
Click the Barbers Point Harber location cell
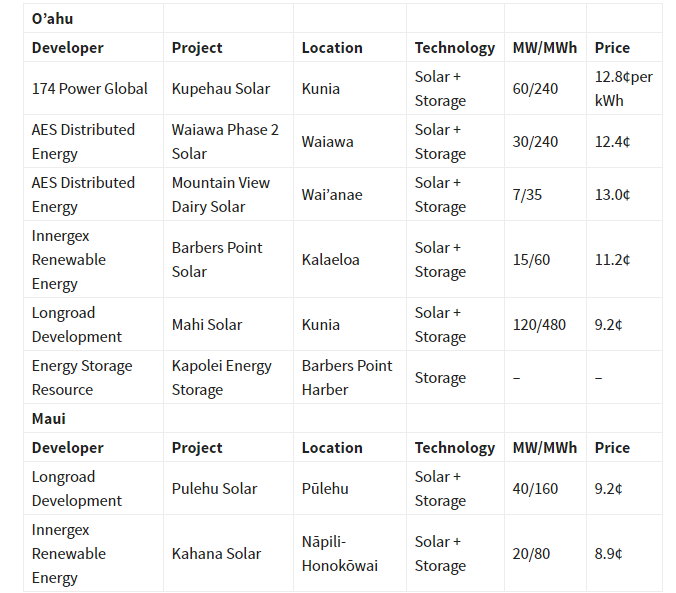coord(347,378)
